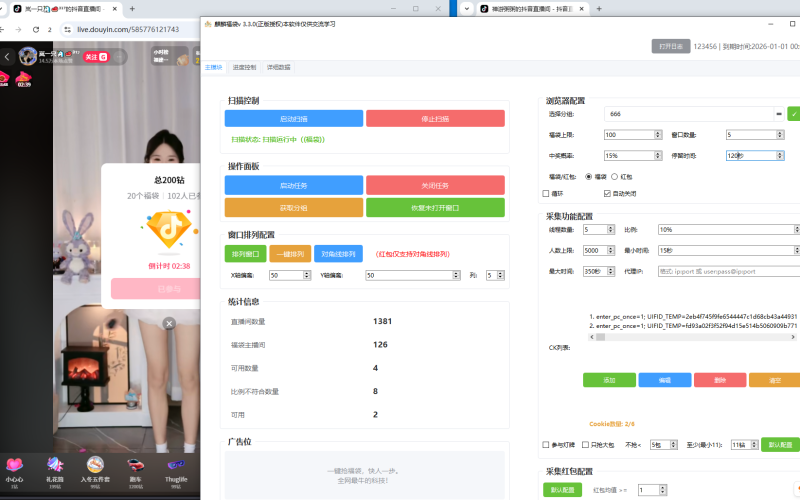Open the diamond lucky bag icon in popup
Viewport: 800px width, 500px height.
169,229
